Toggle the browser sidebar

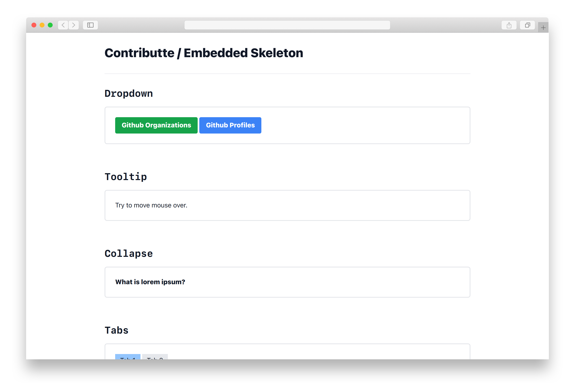90,25
